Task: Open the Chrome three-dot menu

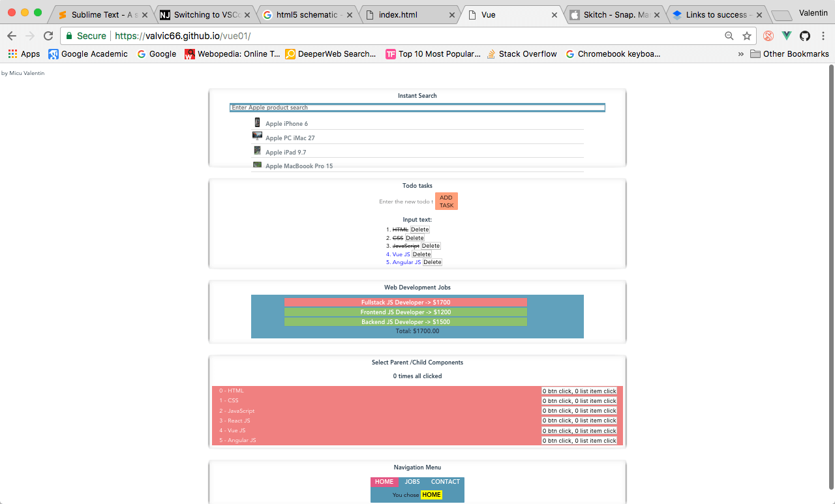Action: click(x=823, y=37)
